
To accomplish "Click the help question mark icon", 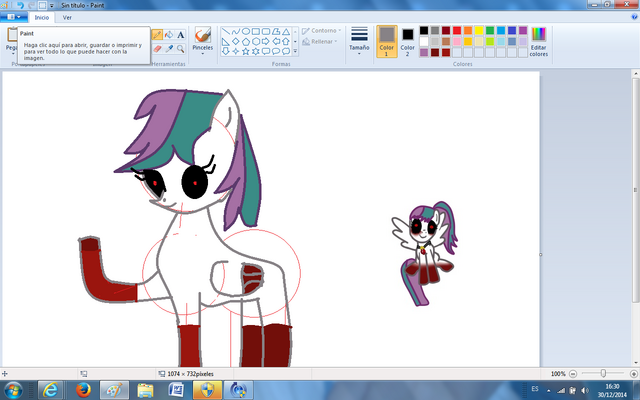I will coord(635,17).
